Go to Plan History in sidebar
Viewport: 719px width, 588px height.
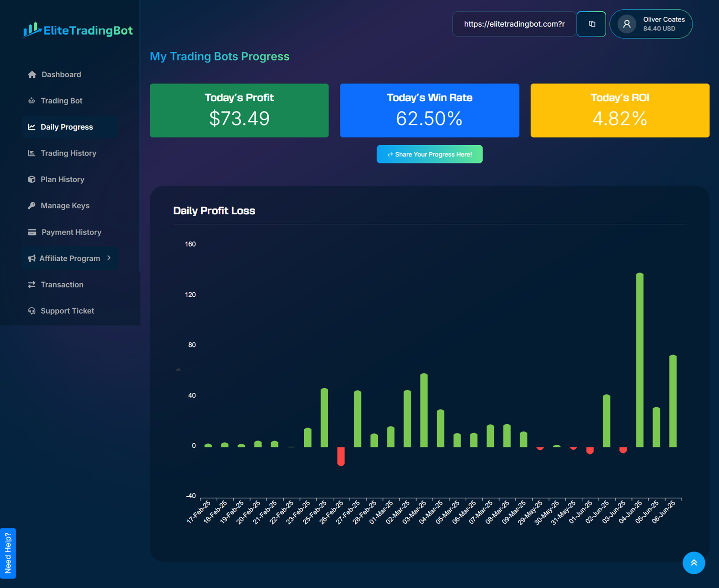point(62,179)
